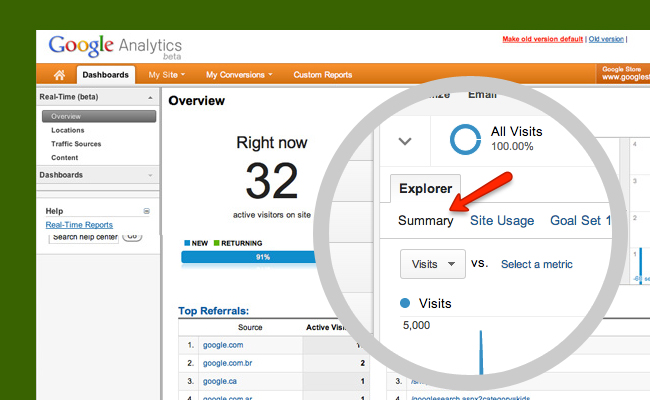
Task: Open Content in the sidebar
Action: (65, 158)
